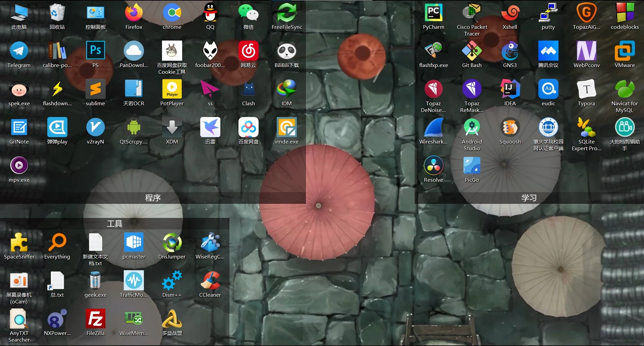This screenshot has height=346, width=644.
Task: Open the XDM downloader icon
Action: 172,127
